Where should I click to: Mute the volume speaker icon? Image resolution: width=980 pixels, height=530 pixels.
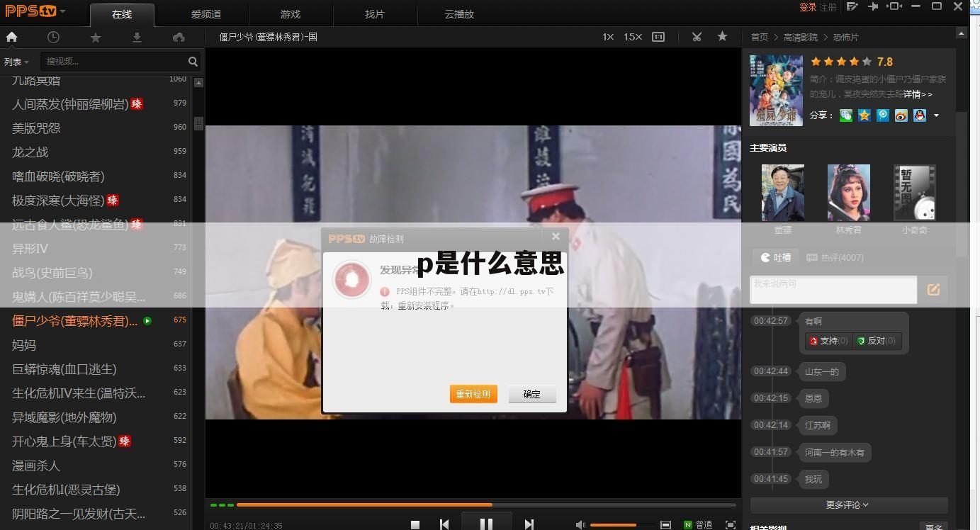(580, 524)
